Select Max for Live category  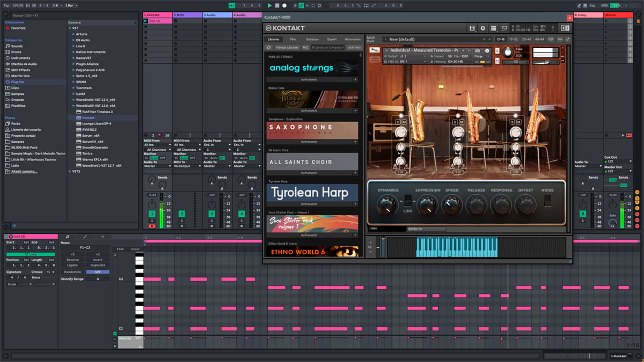21,76
